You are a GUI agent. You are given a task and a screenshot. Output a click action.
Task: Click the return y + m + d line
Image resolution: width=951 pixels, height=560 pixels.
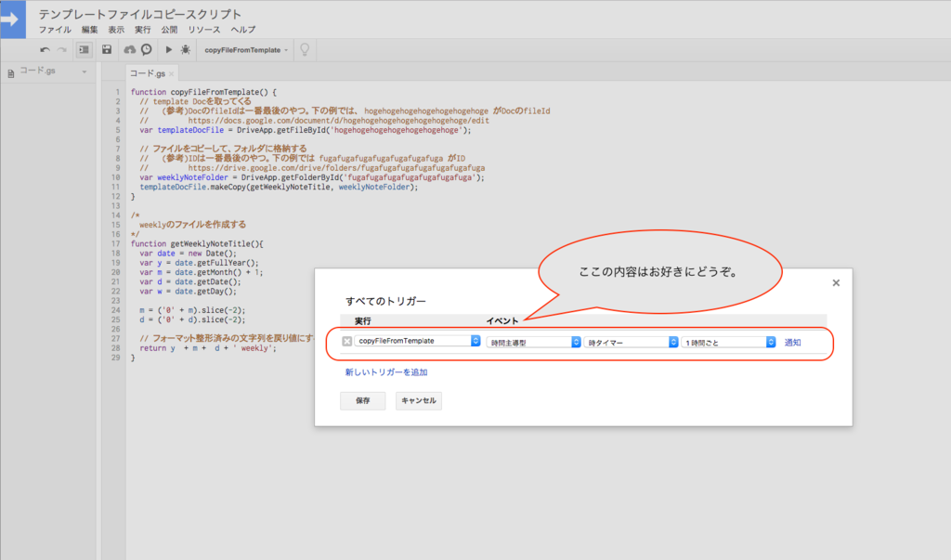(208, 347)
